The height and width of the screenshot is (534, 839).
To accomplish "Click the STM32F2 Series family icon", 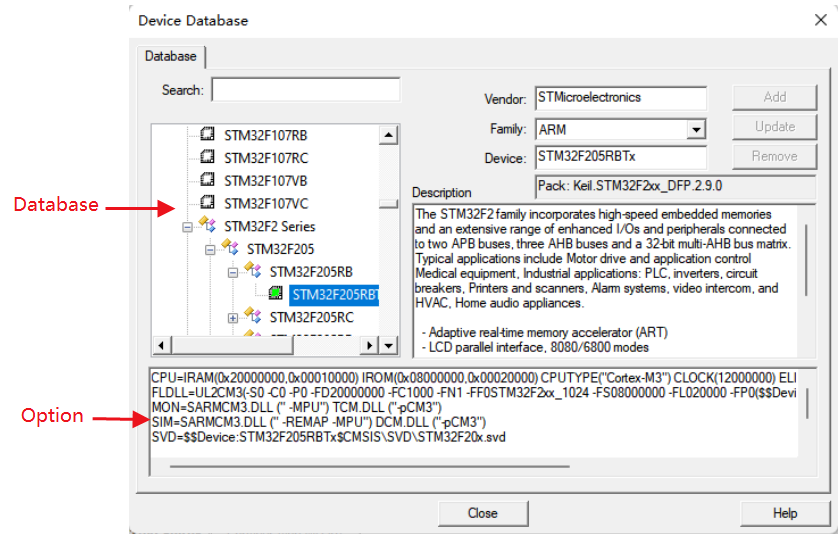I will click(207, 226).
